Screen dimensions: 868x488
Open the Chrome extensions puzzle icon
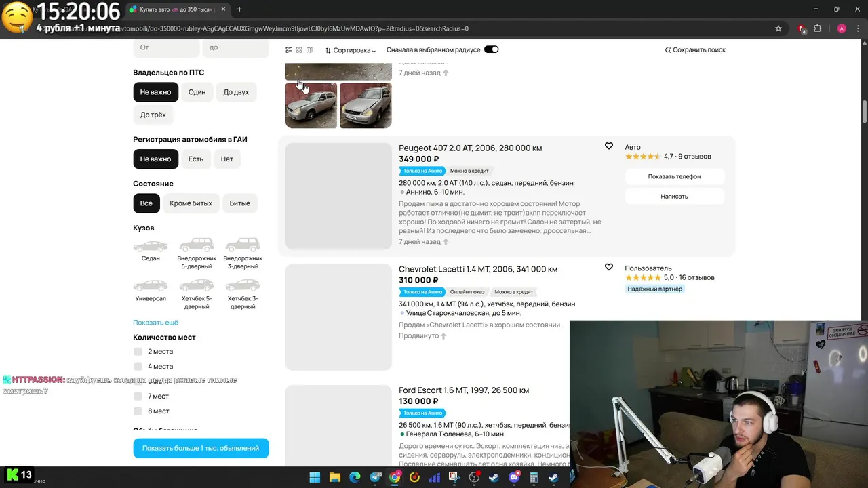tap(817, 28)
